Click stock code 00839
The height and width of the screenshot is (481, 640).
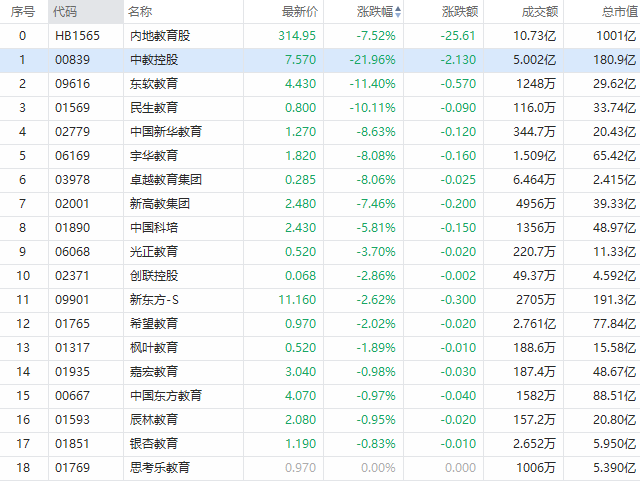(72, 60)
